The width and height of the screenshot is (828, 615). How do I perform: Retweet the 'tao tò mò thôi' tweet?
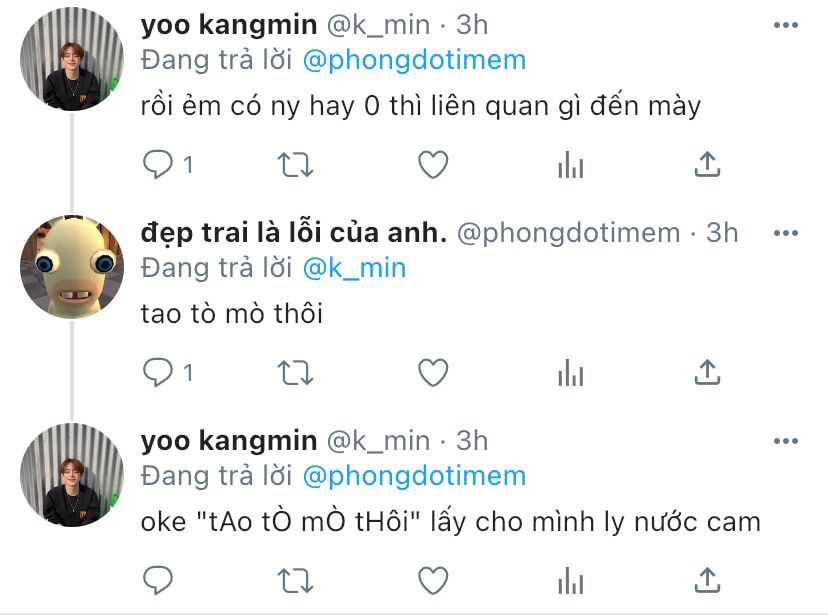point(296,372)
